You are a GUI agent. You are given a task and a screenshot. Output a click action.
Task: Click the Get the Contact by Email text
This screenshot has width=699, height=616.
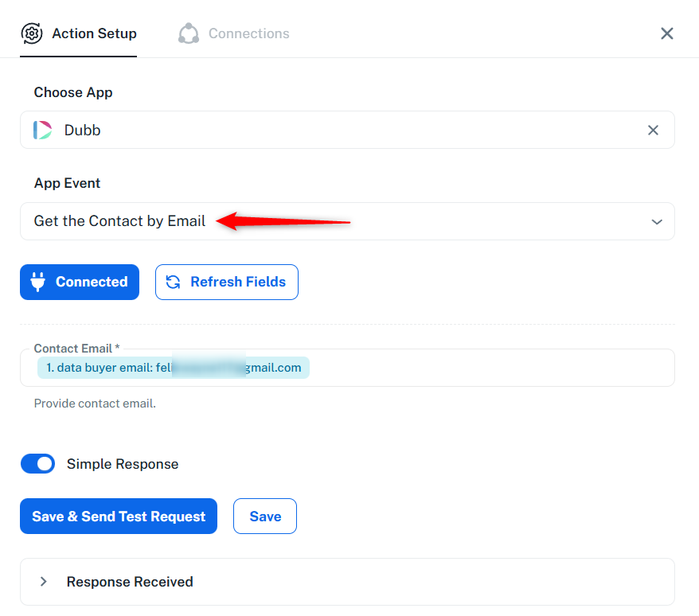click(x=119, y=221)
